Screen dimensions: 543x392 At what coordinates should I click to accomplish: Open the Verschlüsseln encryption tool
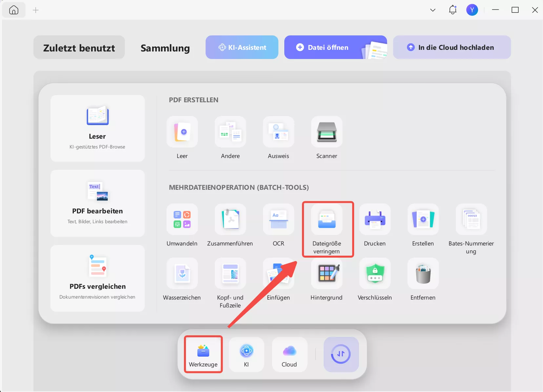coord(375,273)
